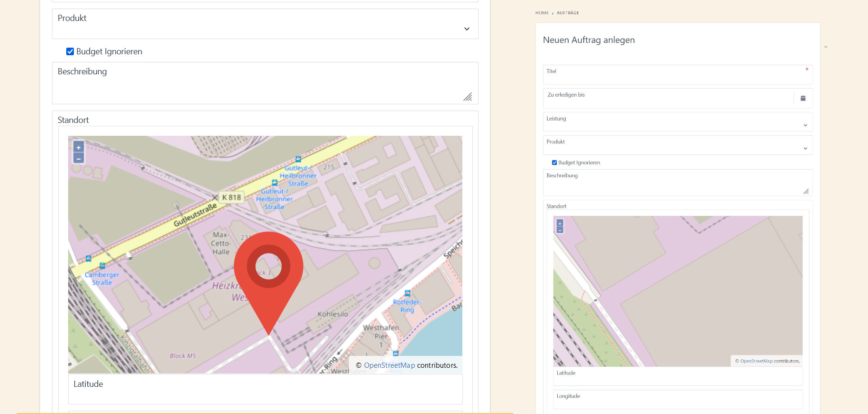
Task: Zoom in on the small right map
Action: point(560,223)
